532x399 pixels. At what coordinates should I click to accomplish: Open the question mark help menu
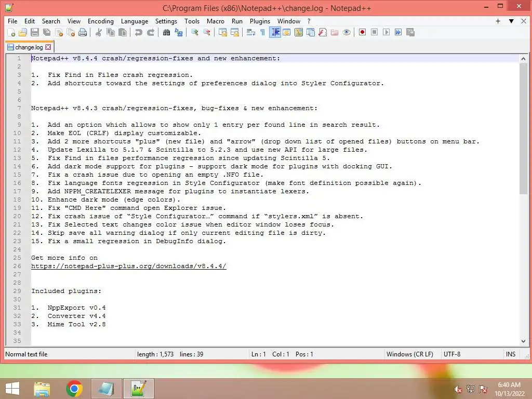(x=309, y=21)
